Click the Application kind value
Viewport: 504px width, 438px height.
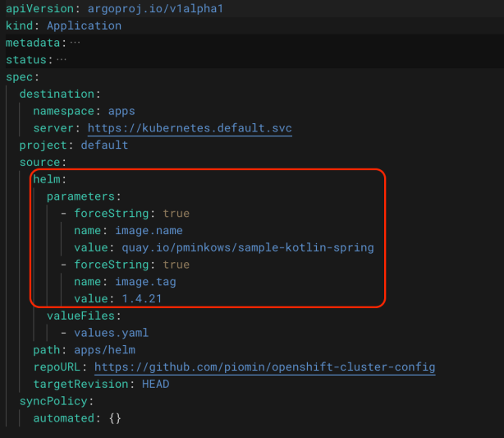click(83, 25)
